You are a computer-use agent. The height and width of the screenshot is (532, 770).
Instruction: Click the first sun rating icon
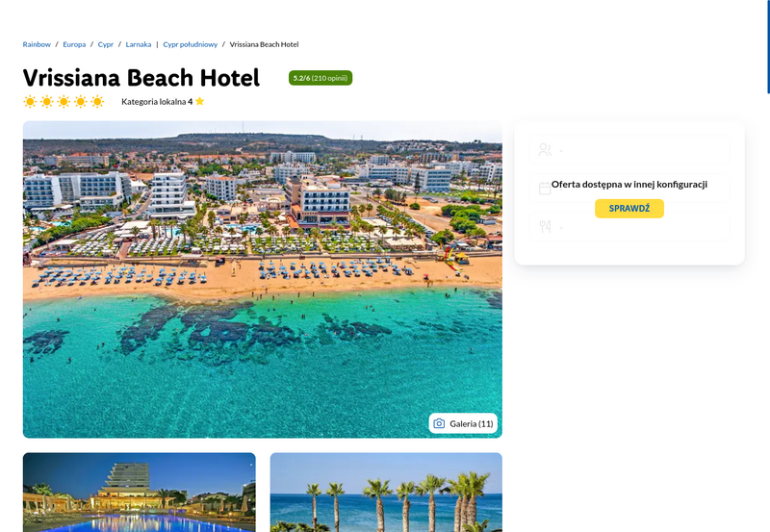coord(30,102)
